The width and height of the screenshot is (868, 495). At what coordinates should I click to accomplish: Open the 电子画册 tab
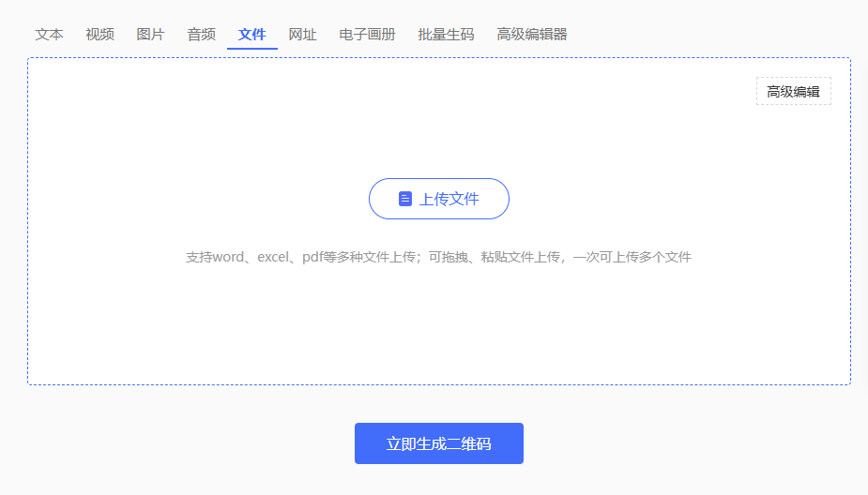tap(367, 35)
